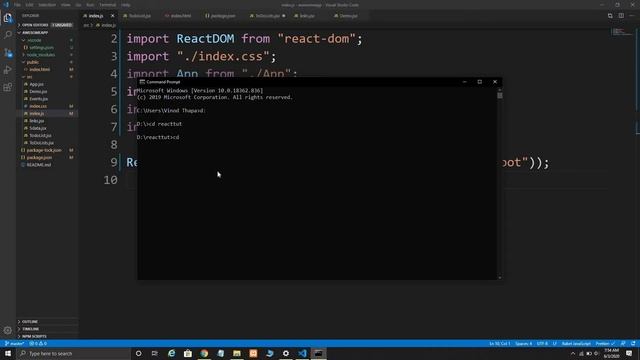The image size is (640, 360).
Task: Open index.css in explorer tree
Action: pos(38,106)
